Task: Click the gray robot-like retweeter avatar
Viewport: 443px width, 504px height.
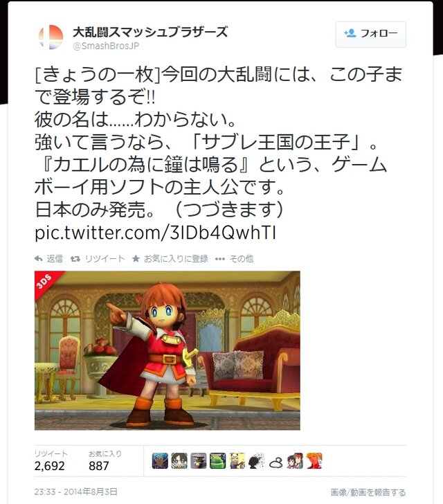Action: coord(199,460)
